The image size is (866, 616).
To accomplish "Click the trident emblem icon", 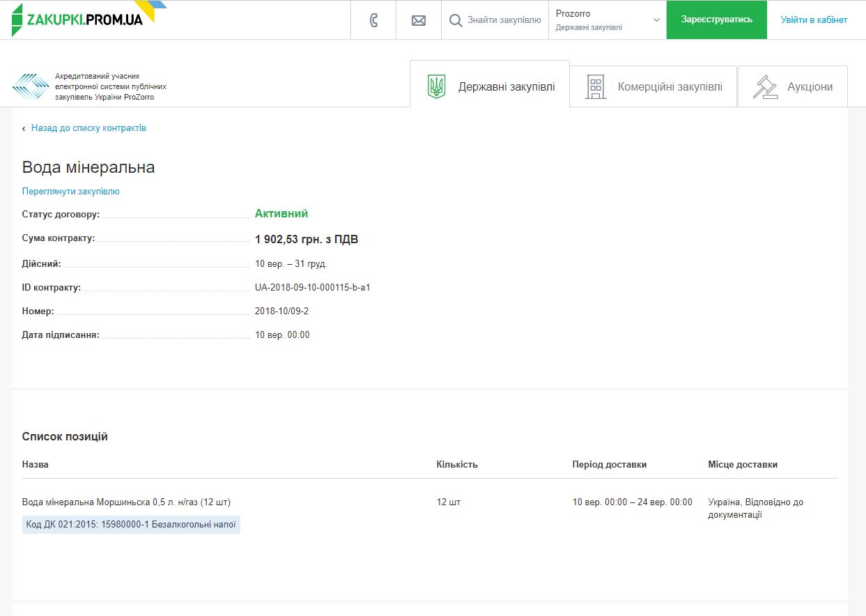I will click(436, 87).
